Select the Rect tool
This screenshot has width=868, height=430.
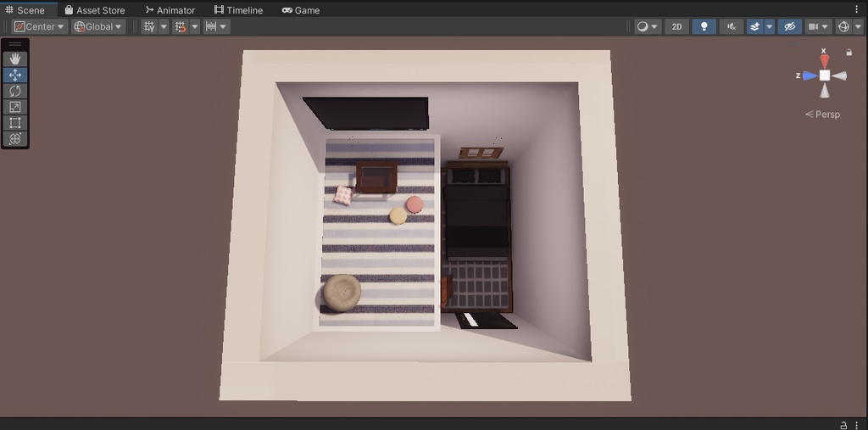click(15, 123)
